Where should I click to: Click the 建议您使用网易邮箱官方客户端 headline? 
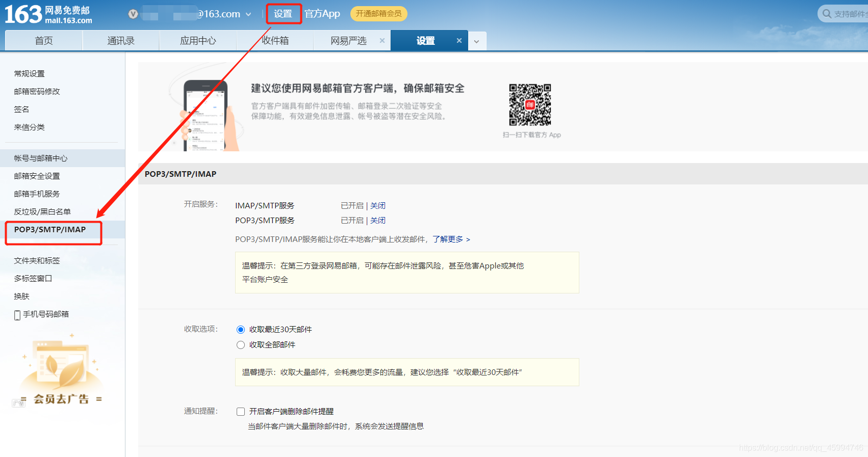pyautogui.click(x=358, y=88)
